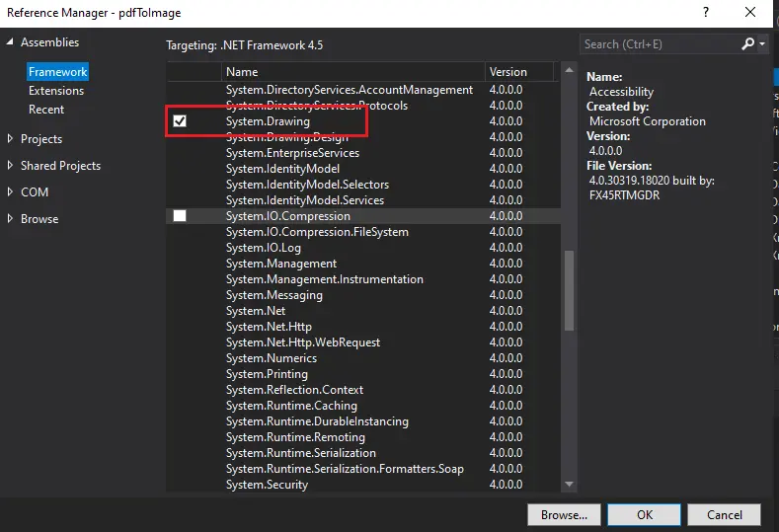Expand the COM tree node
Screen dimensions: 779x532
tap(10, 191)
